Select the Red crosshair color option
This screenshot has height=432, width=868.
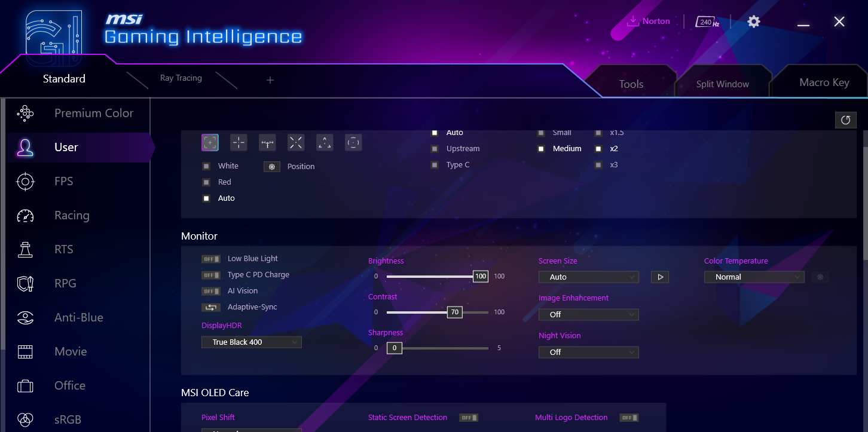(206, 182)
